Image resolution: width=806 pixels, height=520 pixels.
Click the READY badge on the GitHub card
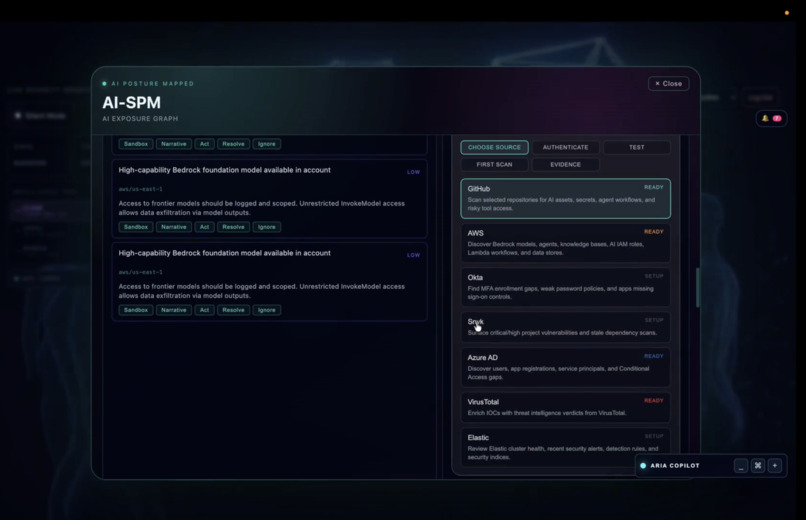click(x=653, y=188)
